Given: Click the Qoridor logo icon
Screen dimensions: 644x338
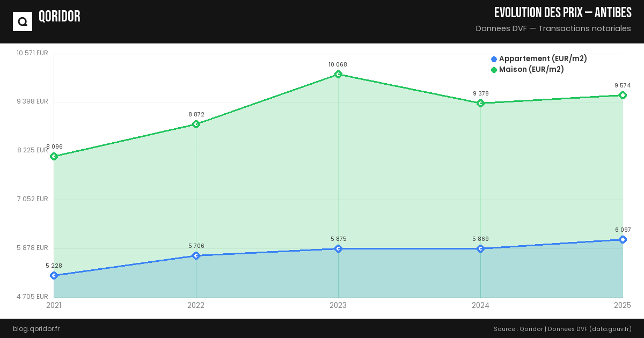Looking at the screenshot, I should point(23,21).
